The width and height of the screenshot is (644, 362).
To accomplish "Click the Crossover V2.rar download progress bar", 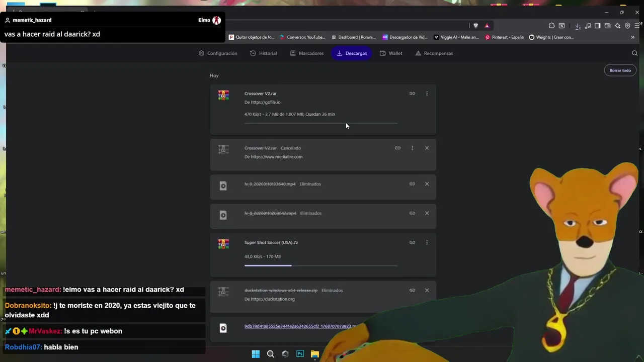I will pos(321,123).
